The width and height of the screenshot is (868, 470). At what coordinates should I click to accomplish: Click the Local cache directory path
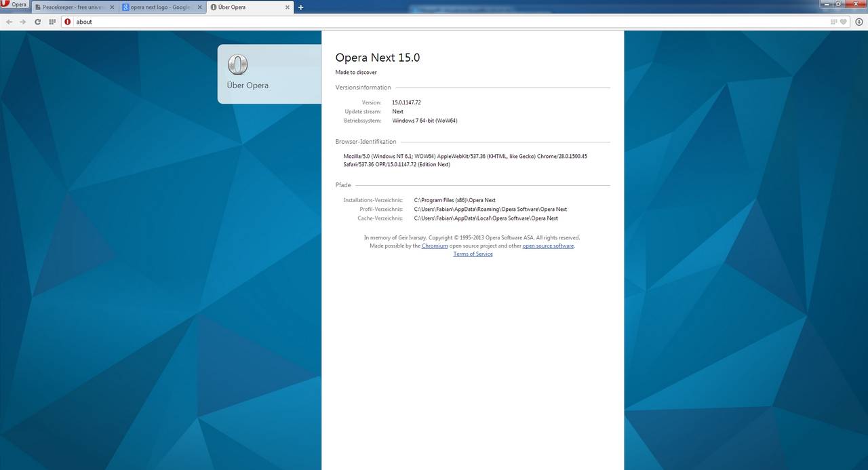click(486, 218)
